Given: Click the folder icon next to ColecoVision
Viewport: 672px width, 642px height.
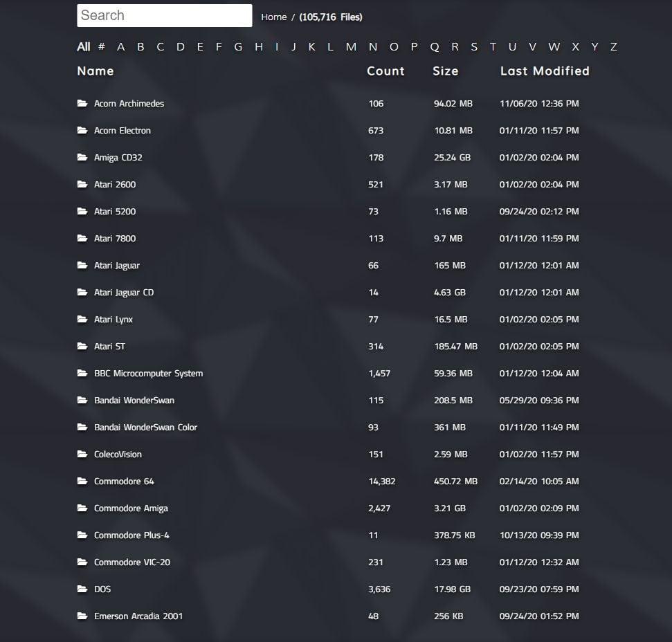Looking at the screenshot, I should click(82, 454).
